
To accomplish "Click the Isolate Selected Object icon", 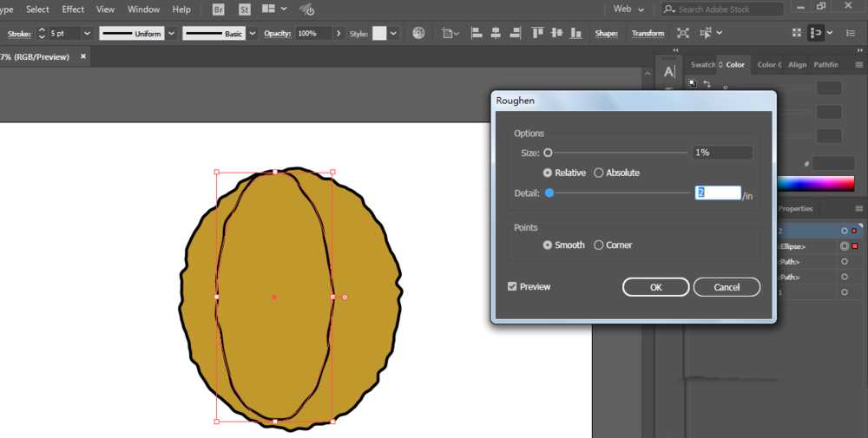I will pyautogui.click(x=683, y=33).
